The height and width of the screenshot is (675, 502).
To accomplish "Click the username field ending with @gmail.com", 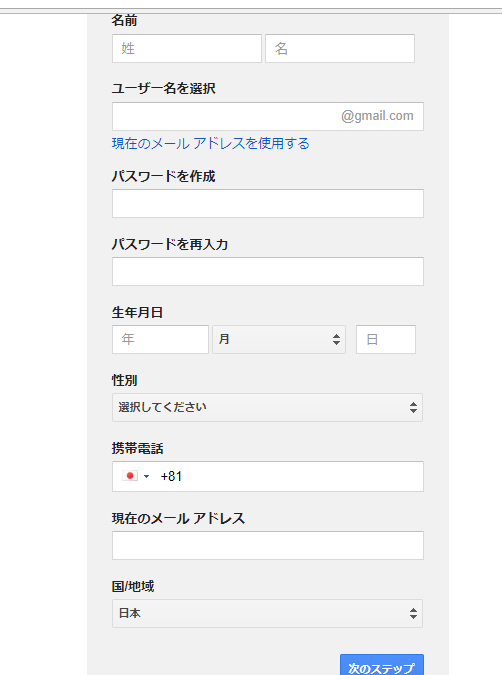I will coord(268,116).
